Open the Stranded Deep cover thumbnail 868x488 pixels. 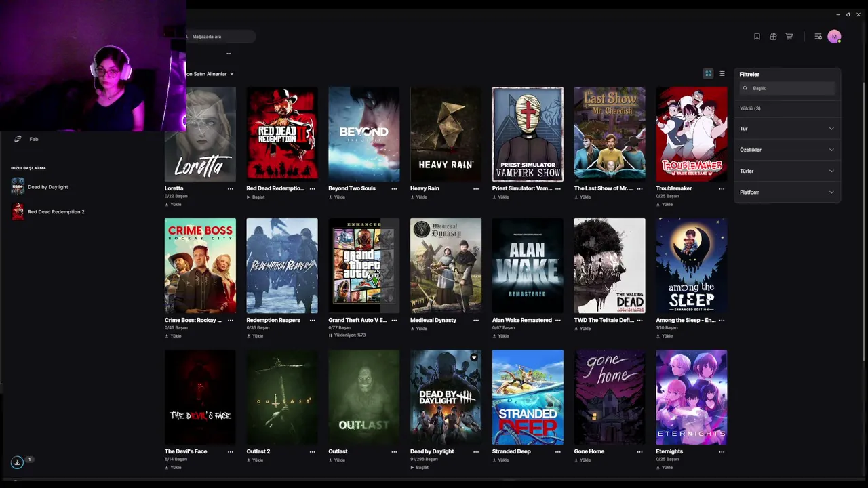pyautogui.click(x=528, y=397)
